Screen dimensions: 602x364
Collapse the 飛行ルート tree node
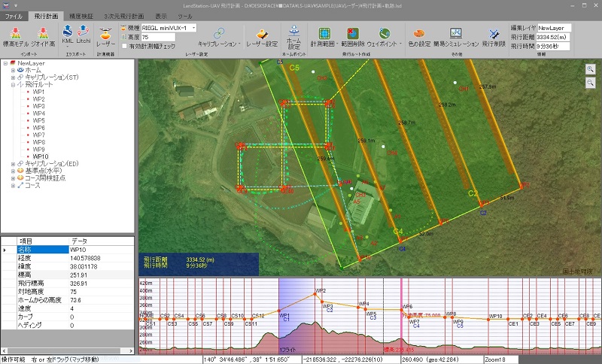14,85
